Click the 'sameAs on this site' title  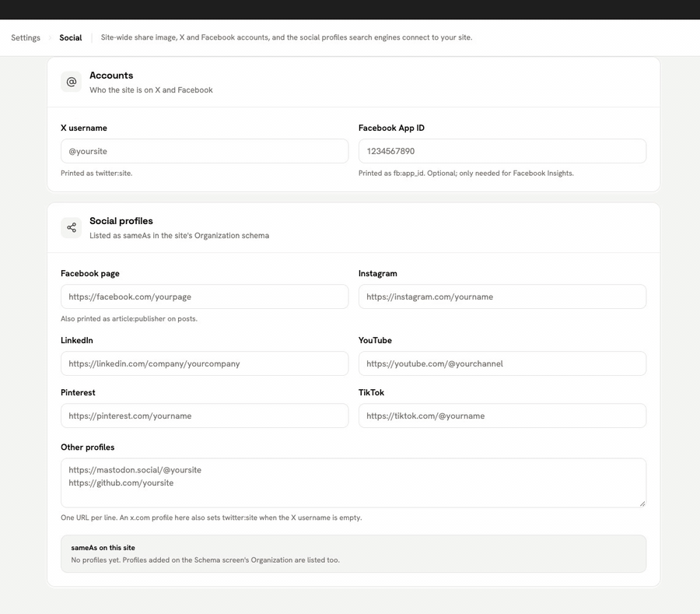click(103, 548)
